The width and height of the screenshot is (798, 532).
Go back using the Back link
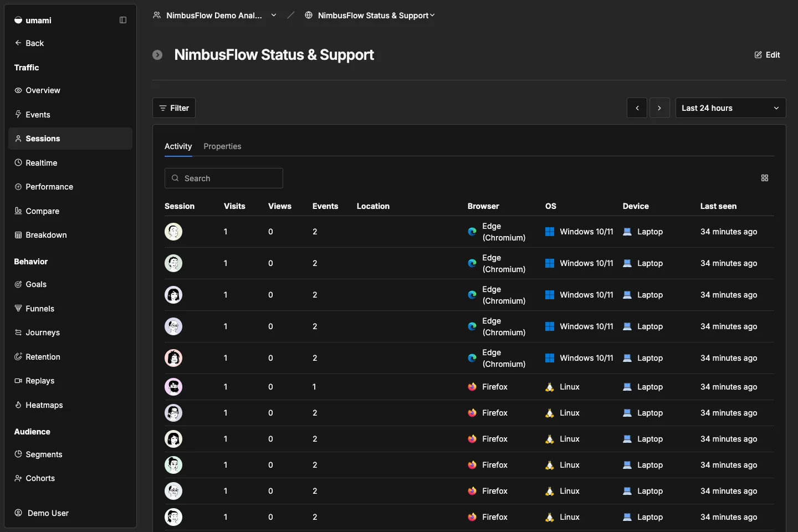click(x=29, y=43)
